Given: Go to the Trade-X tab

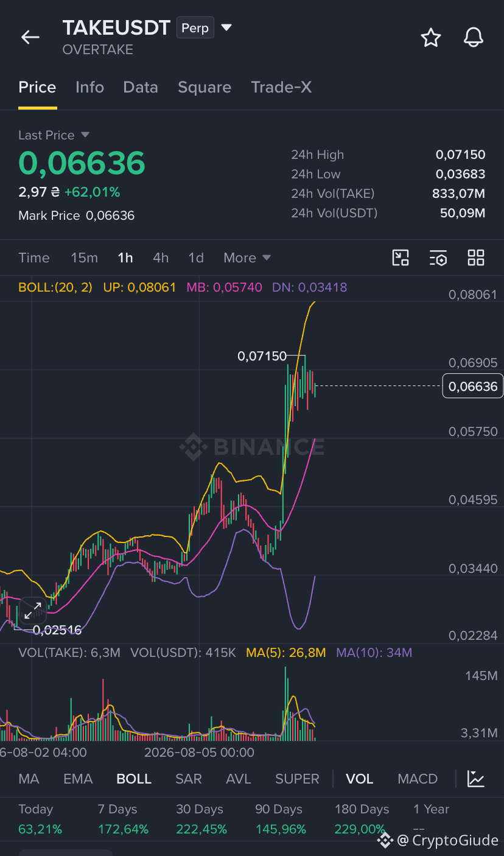Looking at the screenshot, I should tap(281, 87).
